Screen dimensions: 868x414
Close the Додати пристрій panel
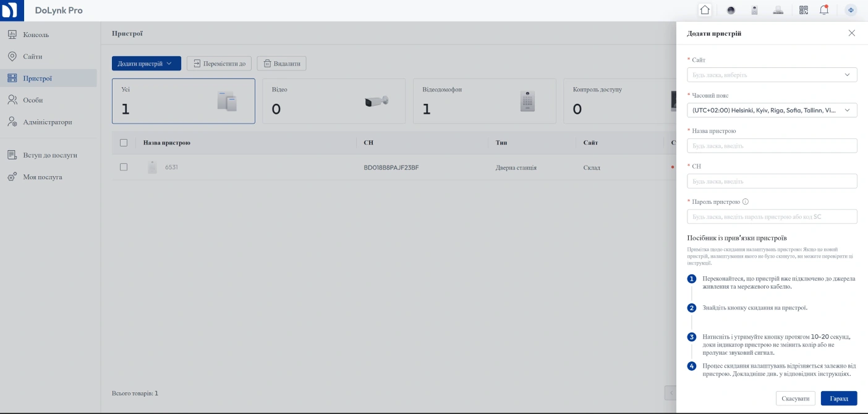coord(852,33)
